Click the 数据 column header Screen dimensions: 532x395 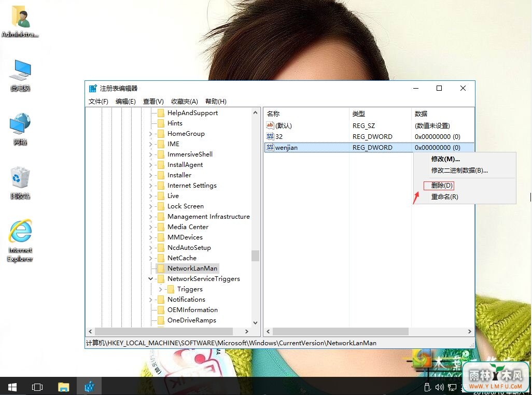pyautogui.click(x=443, y=114)
